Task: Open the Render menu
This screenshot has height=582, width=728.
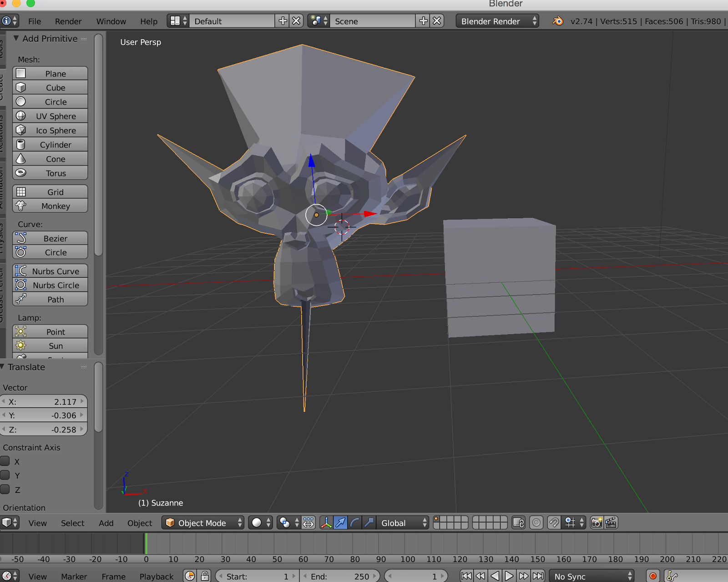Action: tap(68, 21)
